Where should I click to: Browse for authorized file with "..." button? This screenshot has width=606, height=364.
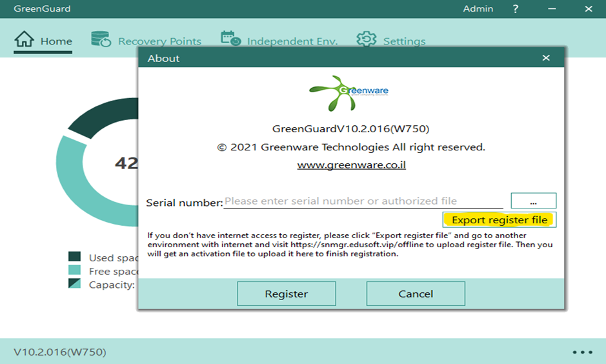pyautogui.click(x=533, y=201)
